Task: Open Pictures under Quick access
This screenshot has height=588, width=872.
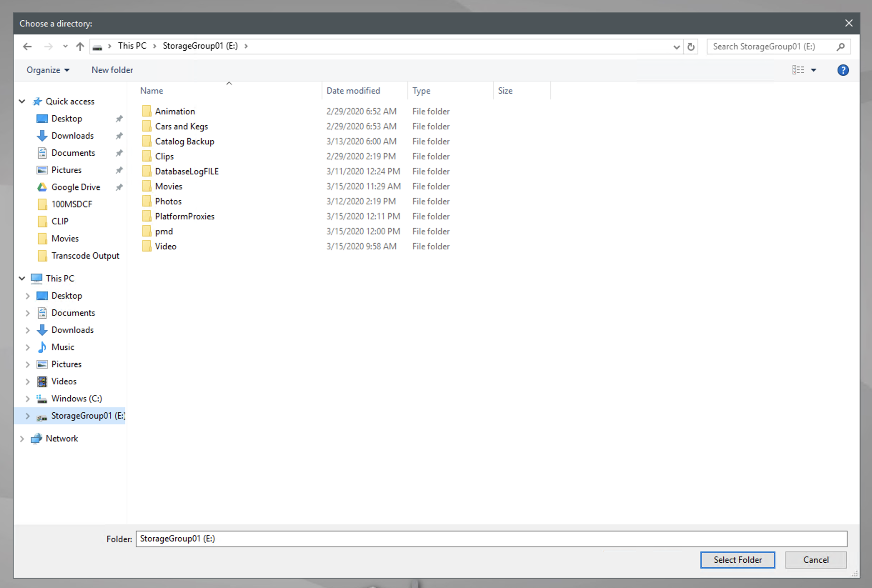Action: point(66,170)
